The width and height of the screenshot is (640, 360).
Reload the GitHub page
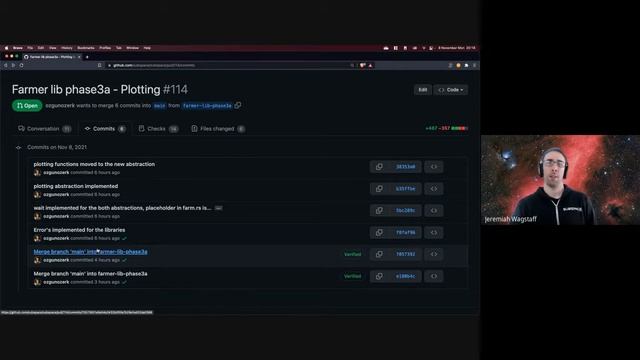click(x=22, y=65)
